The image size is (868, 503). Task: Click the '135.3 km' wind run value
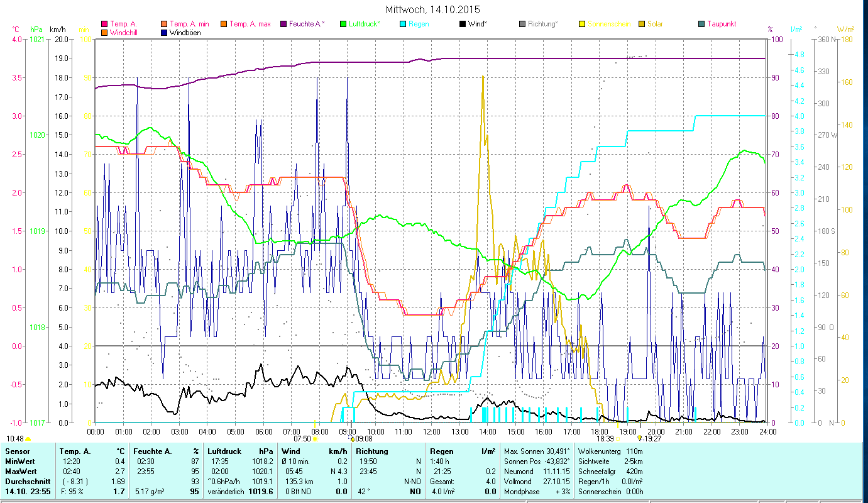pyautogui.click(x=298, y=481)
